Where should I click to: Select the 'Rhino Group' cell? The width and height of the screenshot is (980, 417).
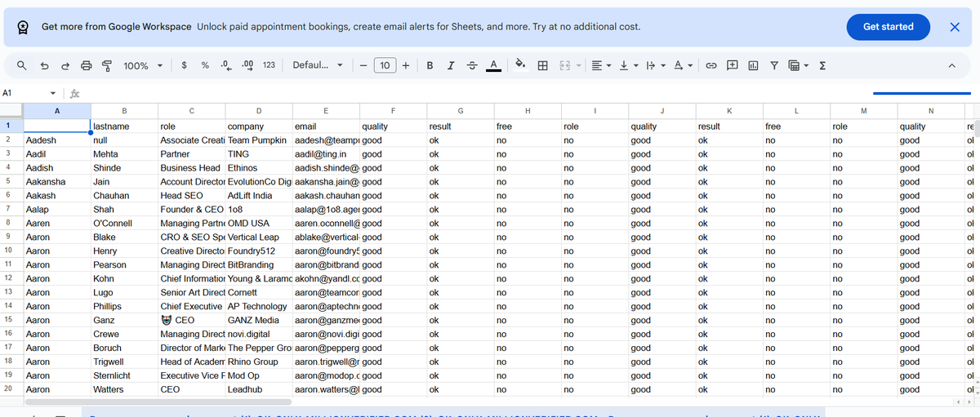[x=258, y=362]
